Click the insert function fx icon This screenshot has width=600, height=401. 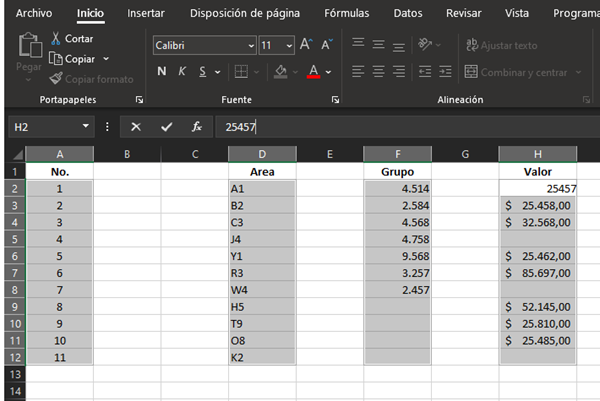[197, 127]
